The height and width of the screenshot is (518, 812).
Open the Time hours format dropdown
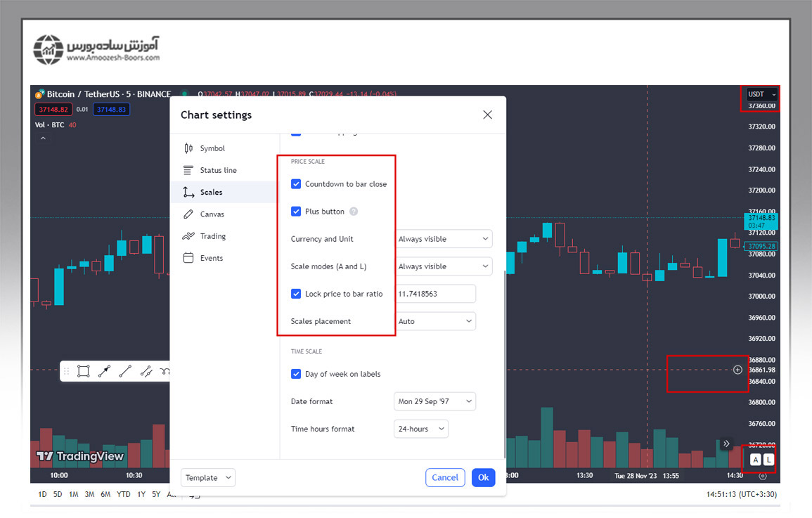[420, 429]
